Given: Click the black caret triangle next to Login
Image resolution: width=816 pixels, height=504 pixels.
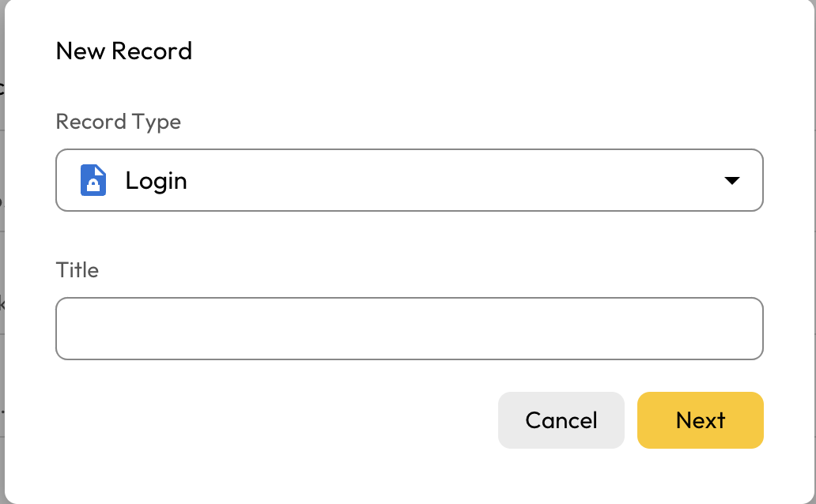Looking at the screenshot, I should [732, 181].
